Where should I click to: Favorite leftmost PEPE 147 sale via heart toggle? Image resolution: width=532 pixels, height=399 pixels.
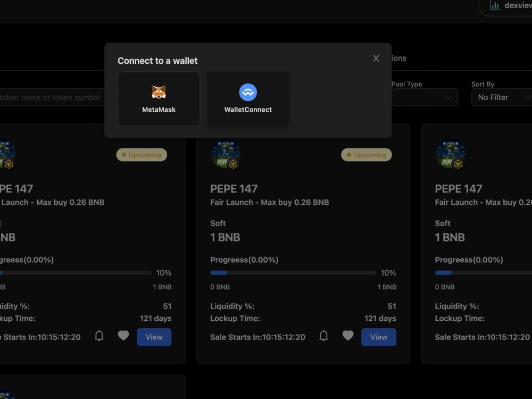tap(123, 337)
